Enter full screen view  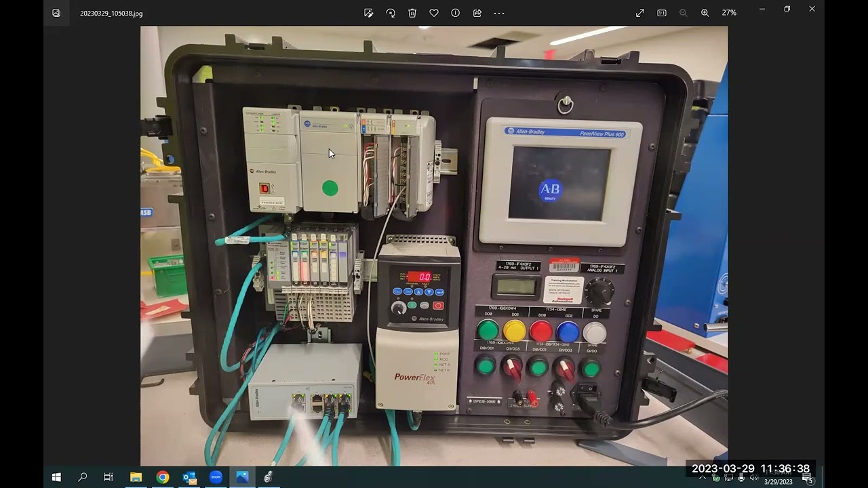640,13
